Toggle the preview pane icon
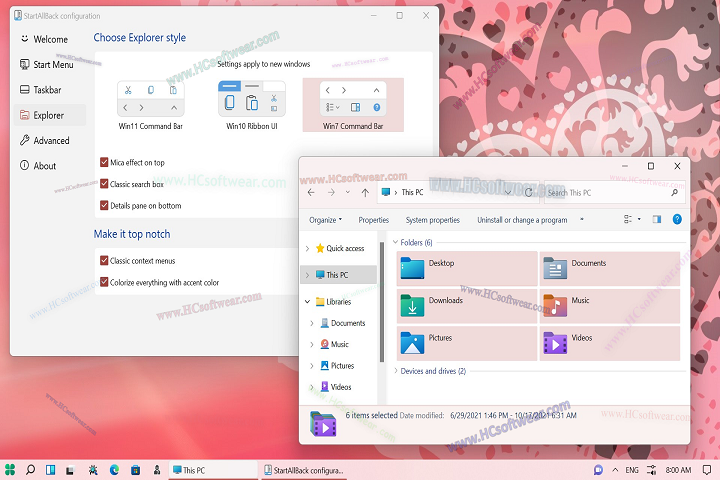 click(657, 219)
